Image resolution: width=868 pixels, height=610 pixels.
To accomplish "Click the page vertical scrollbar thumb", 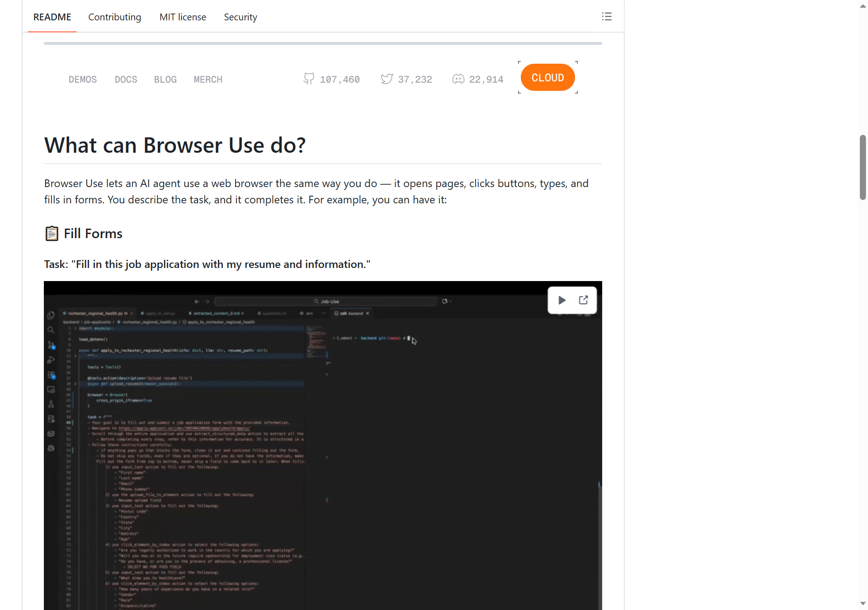I will click(x=863, y=167).
